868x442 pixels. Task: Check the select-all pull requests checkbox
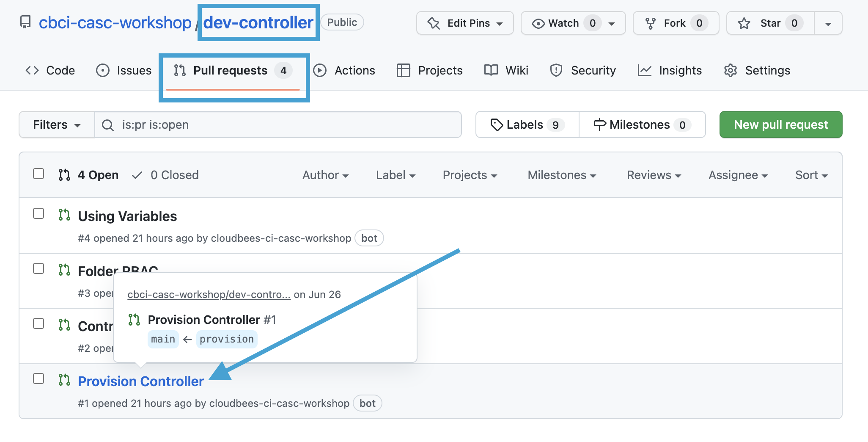[x=38, y=174]
